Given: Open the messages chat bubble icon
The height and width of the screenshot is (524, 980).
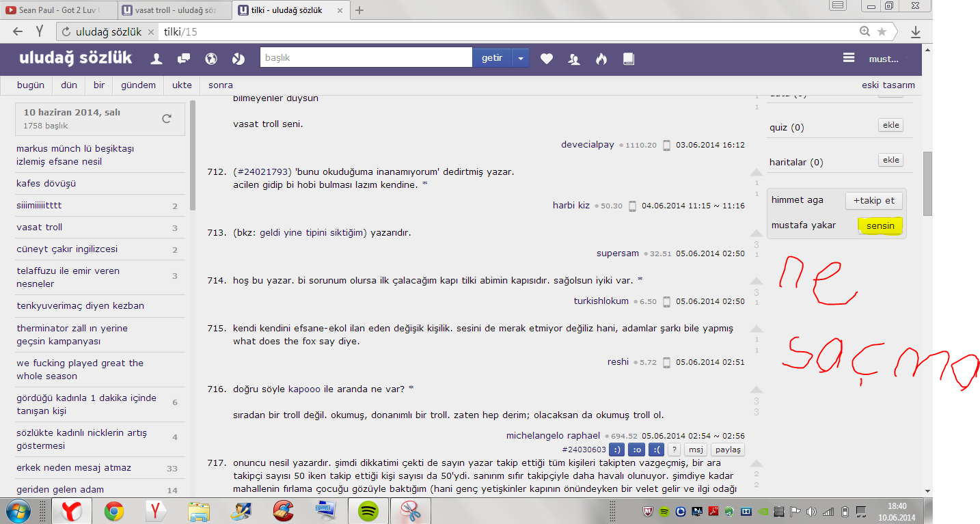Looking at the screenshot, I should (x=183, y=59).
